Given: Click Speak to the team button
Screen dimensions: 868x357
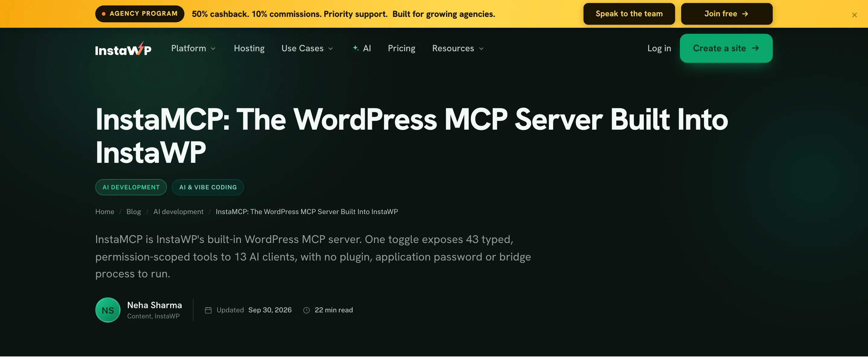Looking at the screenshot, I should pyautogui.click(x=629, y=14).
